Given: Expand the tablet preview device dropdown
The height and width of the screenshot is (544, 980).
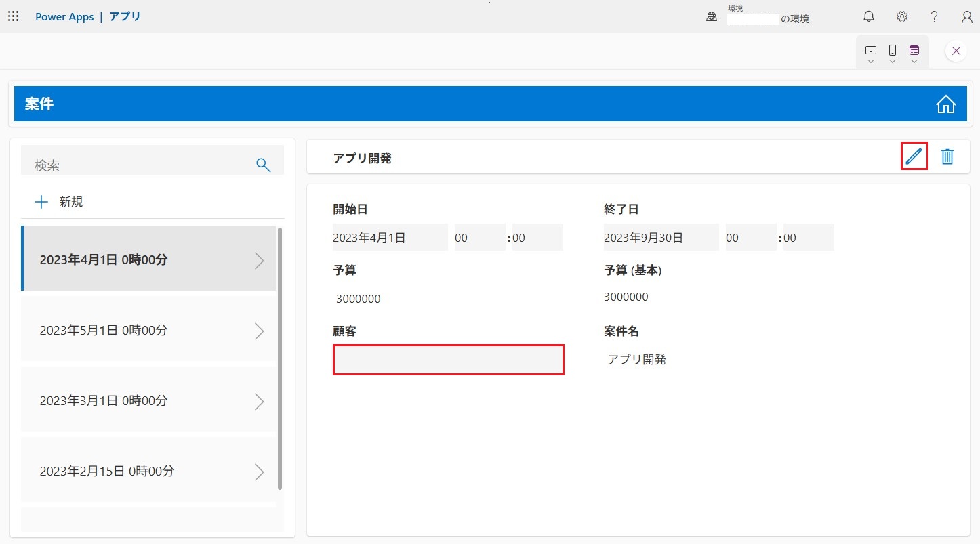Looking at the screenshot, I should [871, 54].
